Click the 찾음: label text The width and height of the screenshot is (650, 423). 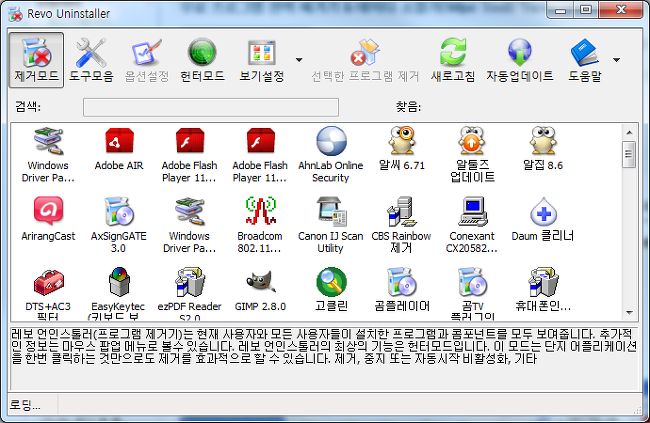(x=408, y=107)
